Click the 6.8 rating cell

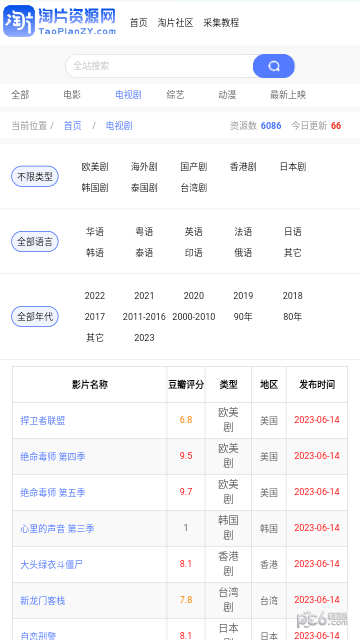[186, 420]
